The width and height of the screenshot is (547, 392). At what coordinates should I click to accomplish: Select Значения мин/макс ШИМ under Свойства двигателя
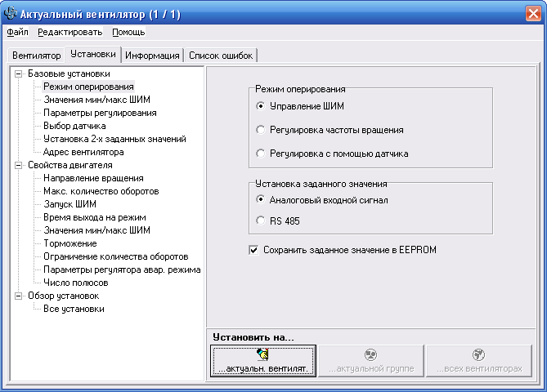point(97,230)
